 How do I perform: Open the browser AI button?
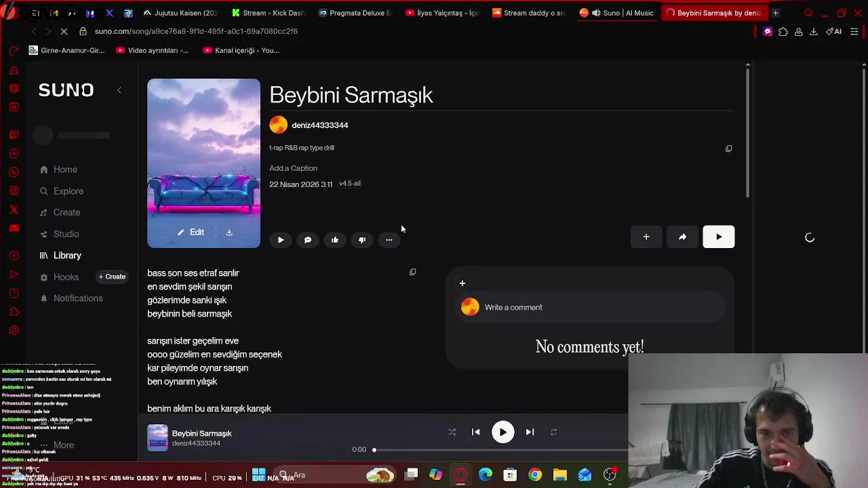coord(834,31)
